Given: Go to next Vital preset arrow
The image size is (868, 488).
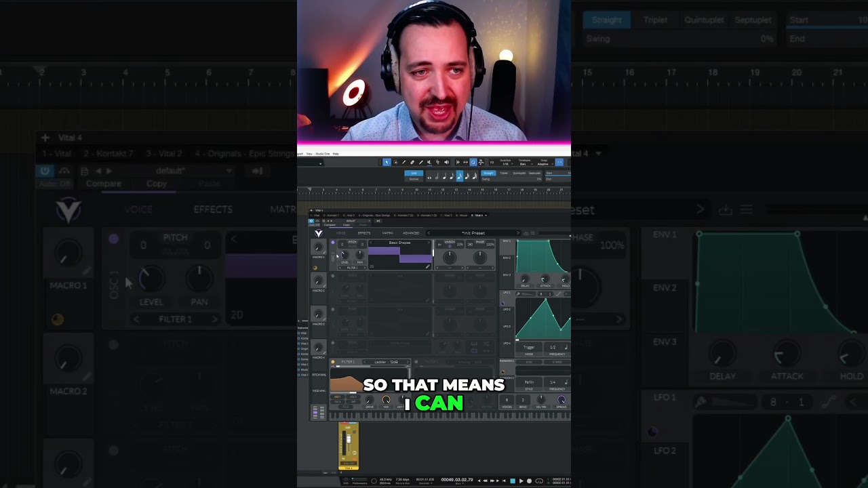Looking at the screenshot, I should [518, 233].
